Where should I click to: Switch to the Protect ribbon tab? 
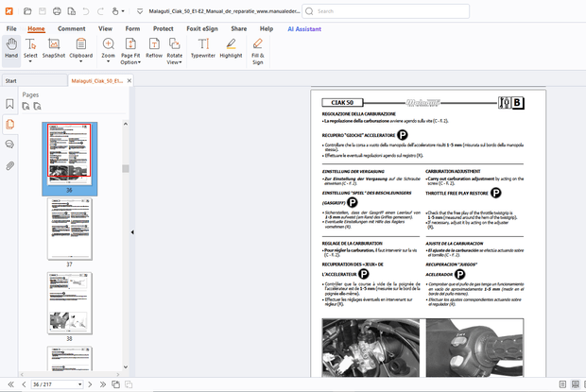click(x=163, y=28)
